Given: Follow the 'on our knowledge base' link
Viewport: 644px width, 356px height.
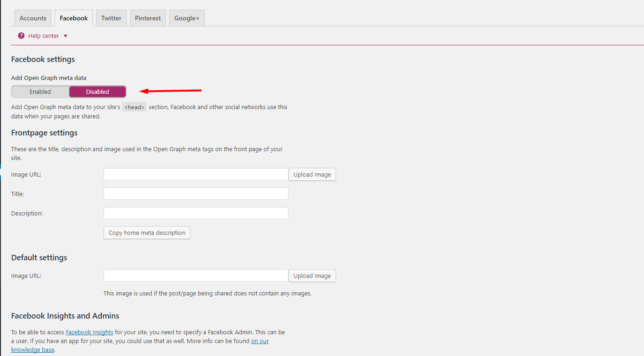Looking at the screenshot, I should click(x=259, y=341).
